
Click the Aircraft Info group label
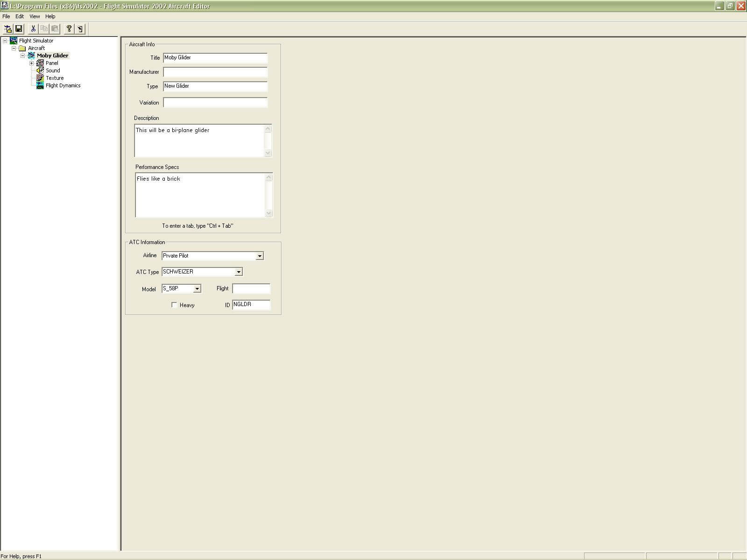click(x=142, y=44)
